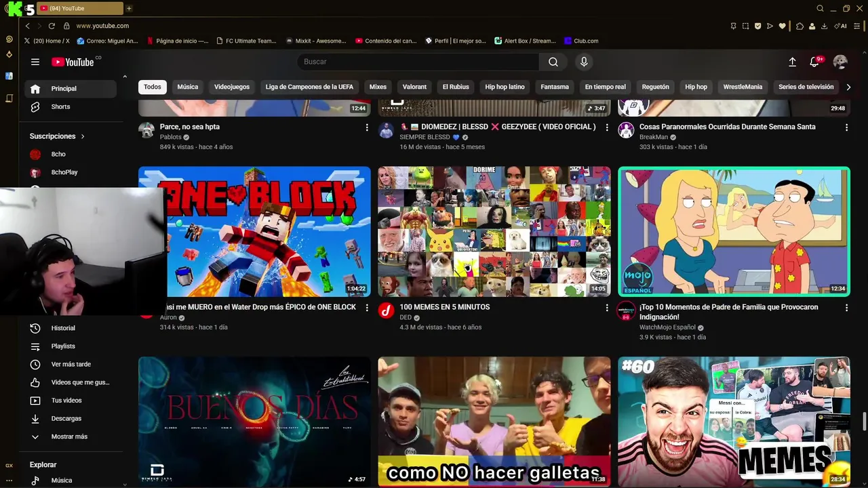Open a new browser tab

(129, 9)
